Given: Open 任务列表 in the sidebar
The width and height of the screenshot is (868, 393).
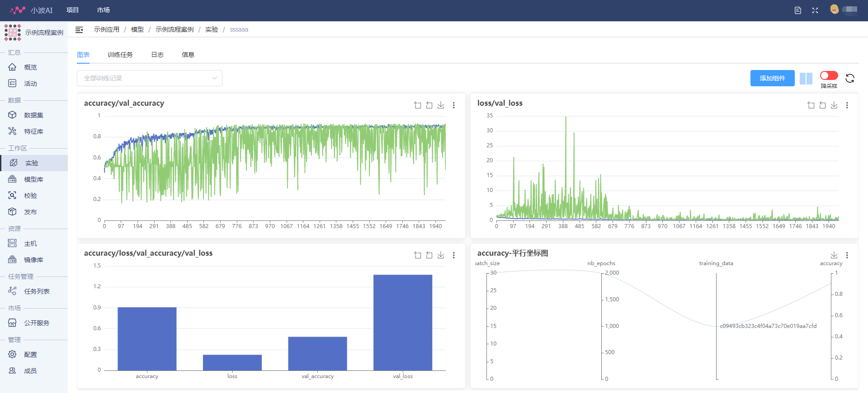Looking at the screenshot, I should pos(34,291).
